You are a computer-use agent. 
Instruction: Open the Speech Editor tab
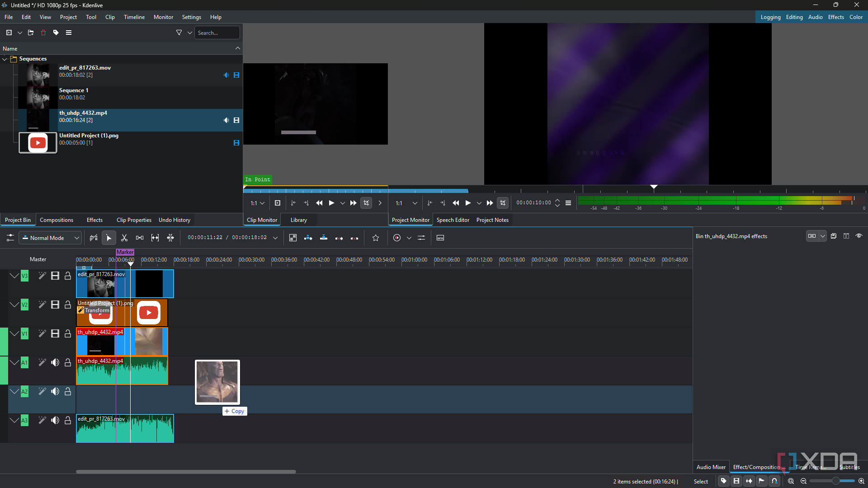click(x=453, y=220)
